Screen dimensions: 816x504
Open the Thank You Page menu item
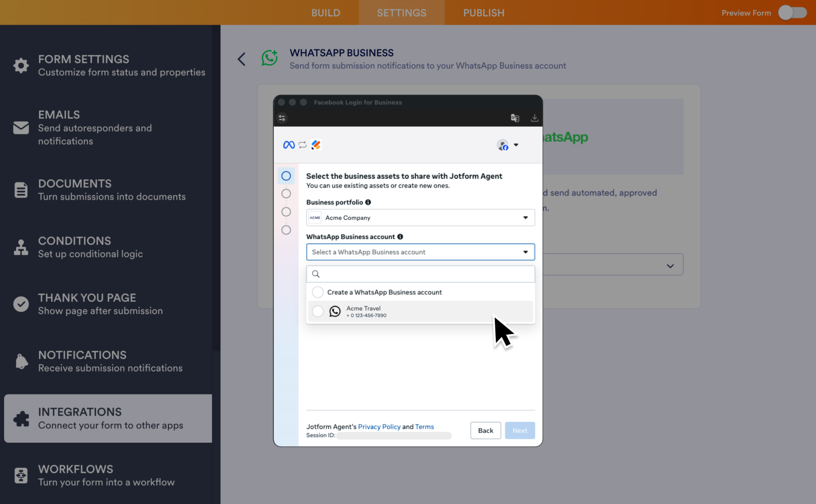click(108, 304)
